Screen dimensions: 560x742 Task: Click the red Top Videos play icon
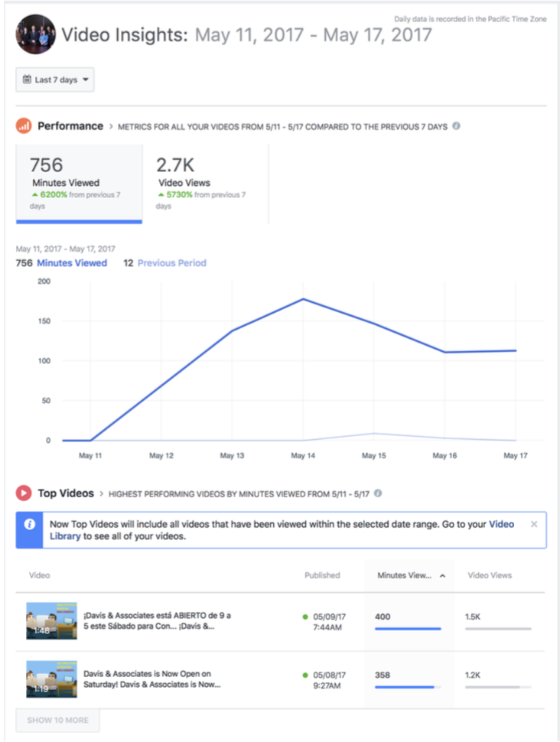coord(24,493)
